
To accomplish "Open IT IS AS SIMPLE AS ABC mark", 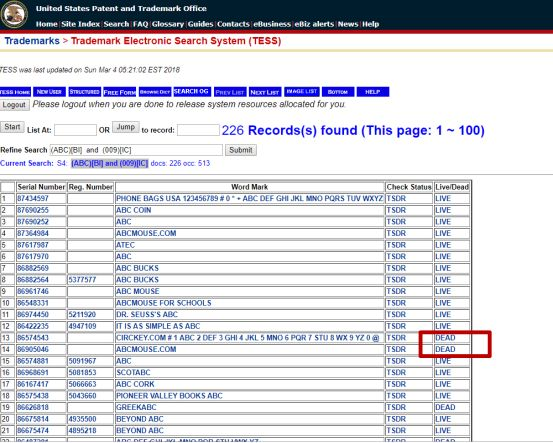I will tap(158, 326).
